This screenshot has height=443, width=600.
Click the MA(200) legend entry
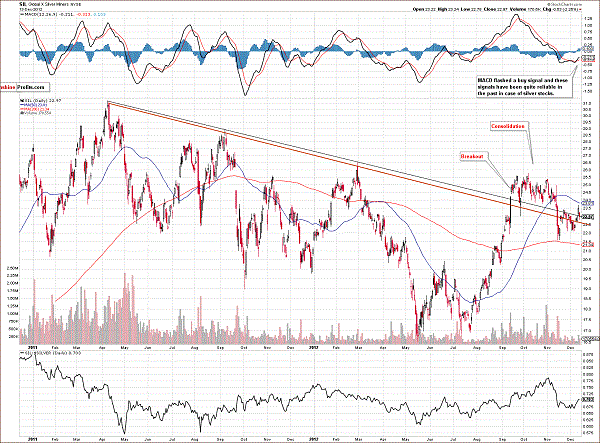[34, 111]
